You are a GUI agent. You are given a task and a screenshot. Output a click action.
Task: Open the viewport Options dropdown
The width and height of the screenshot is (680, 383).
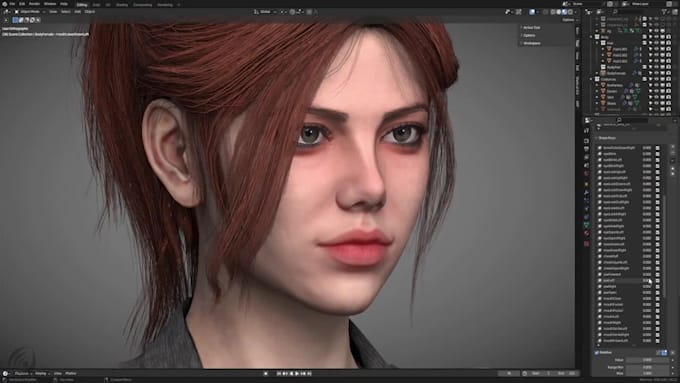(x=569, y=20)
